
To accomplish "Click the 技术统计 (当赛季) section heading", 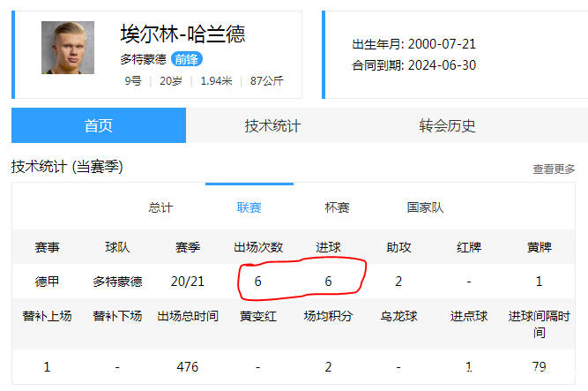I will (x=67, y=167).
